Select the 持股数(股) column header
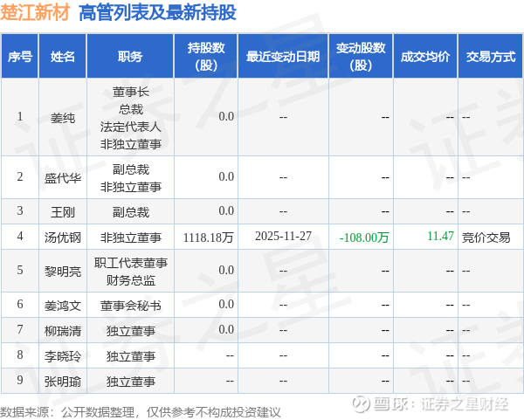The height and width of the screenshot is (420, 524). click(206, 57)
